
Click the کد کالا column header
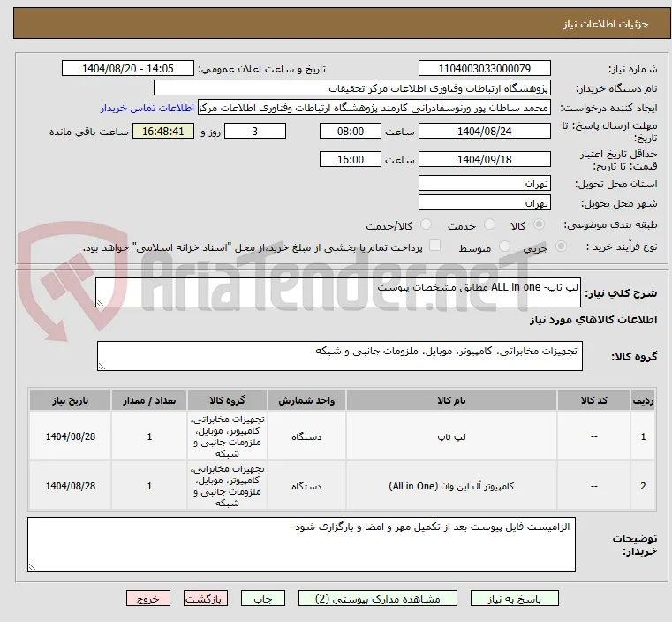(593, 400)
